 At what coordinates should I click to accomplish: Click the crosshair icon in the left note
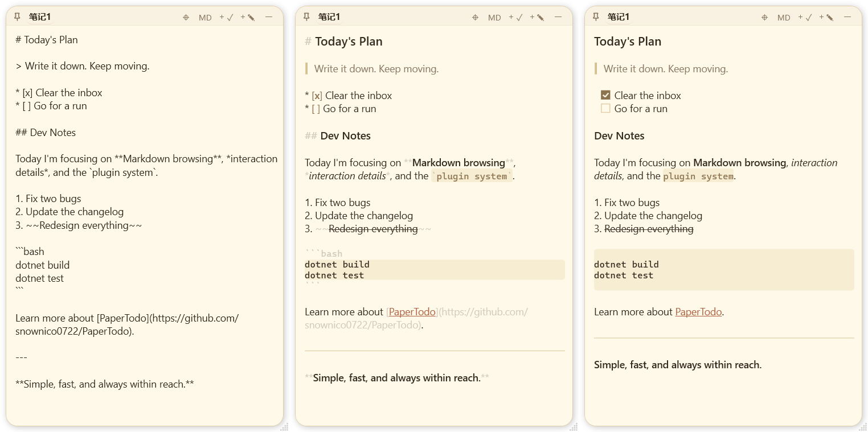[x=186, y=17]
